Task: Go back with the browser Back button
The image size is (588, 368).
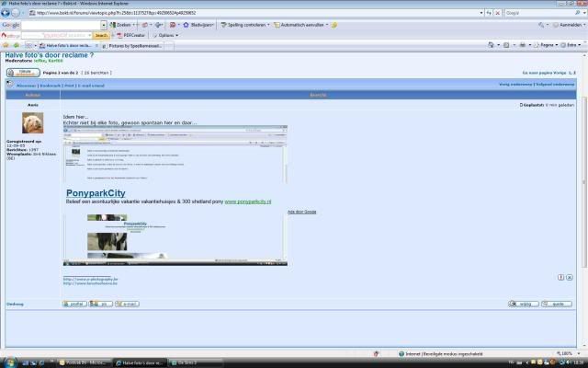Action: tap(6, 13)
